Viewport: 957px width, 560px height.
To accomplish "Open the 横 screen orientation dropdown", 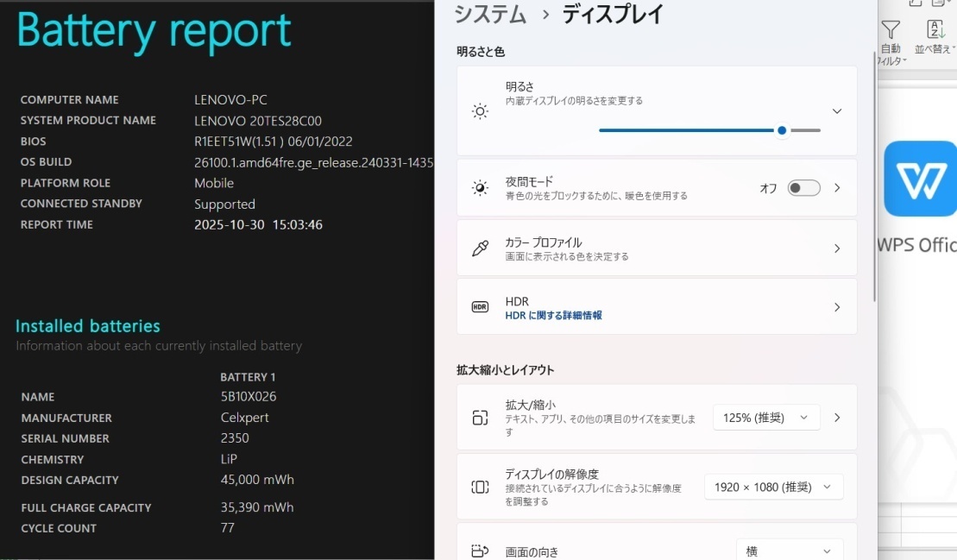I will click(789, 550).
